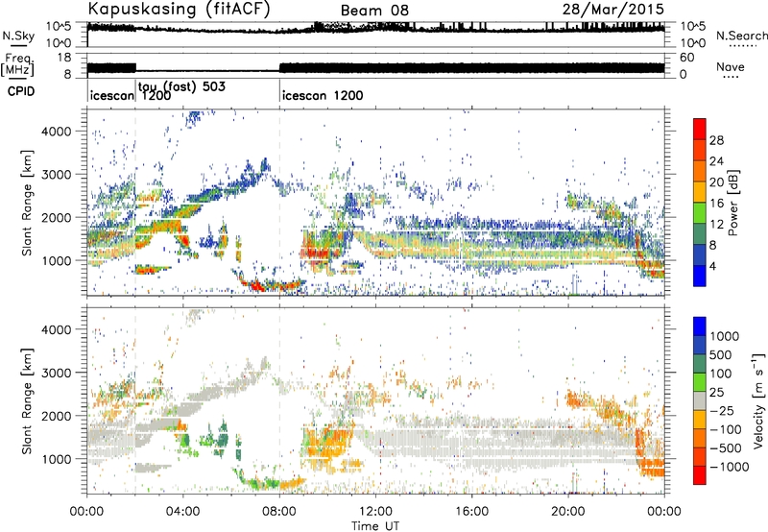Click the "28" power color bar label
Viewport: 768px width, 532px height.
pos(716,140)
